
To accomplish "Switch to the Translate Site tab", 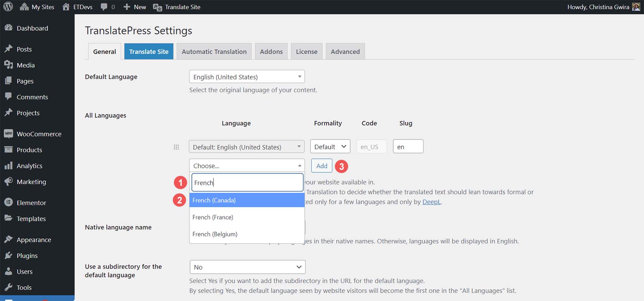I will coord(149,51).
